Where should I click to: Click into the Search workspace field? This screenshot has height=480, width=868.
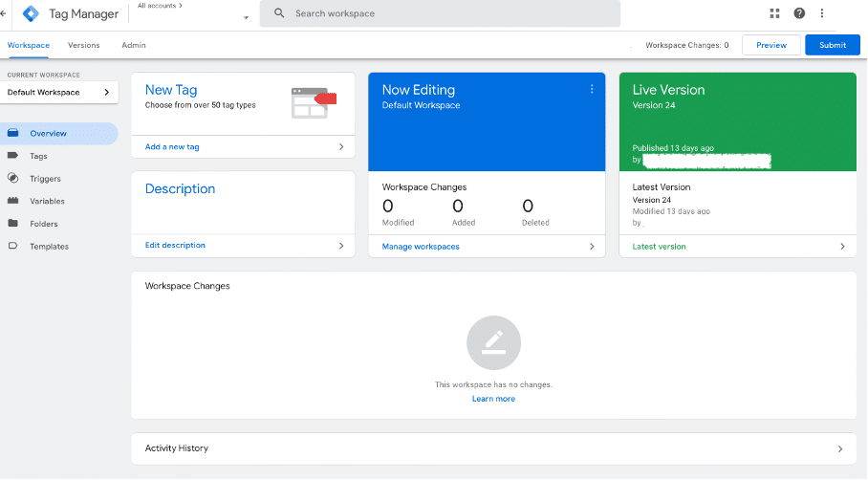tap(440, 13)
